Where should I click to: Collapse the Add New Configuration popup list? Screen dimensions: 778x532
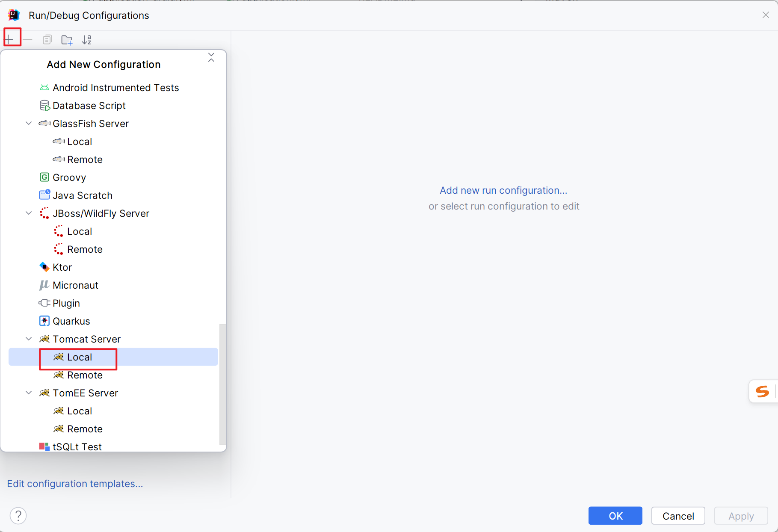coord(211,57)
